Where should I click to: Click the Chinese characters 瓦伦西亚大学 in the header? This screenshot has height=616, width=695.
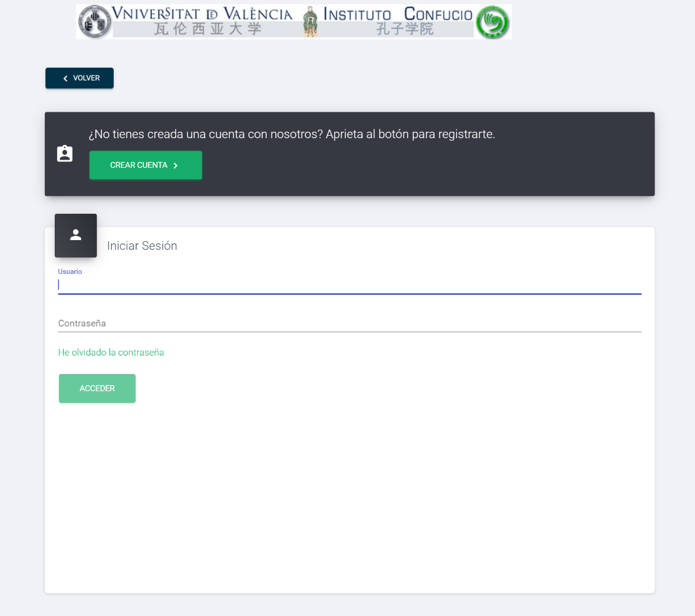coord(208,29)
